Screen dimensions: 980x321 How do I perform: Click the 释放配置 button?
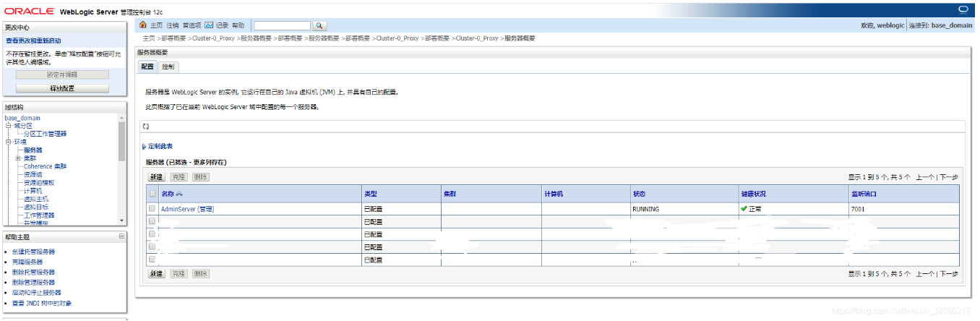tap(62, 88)
